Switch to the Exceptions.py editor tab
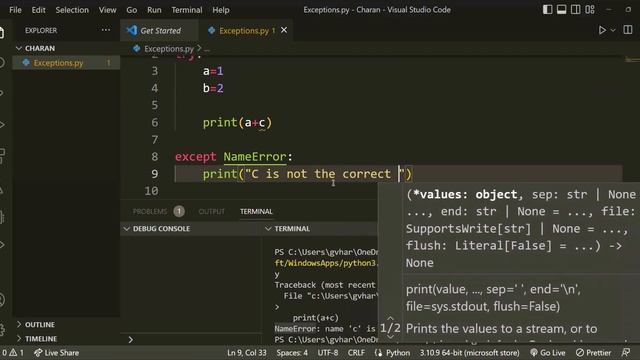 pyautogui.click(x=247, y=31)
